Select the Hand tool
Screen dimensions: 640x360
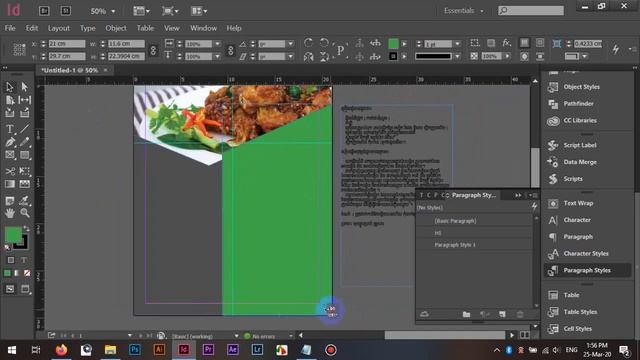coord(9,213)
